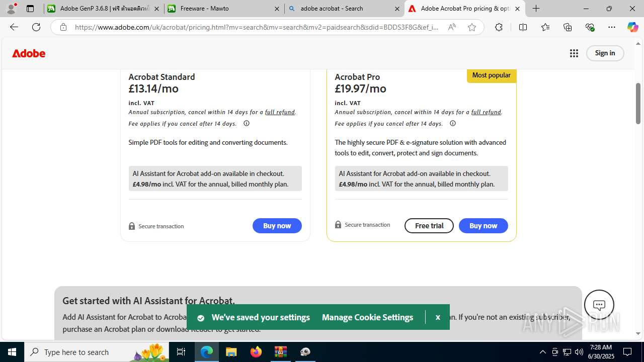Image resolution: width=644 pixels, height=362 pixels.
Task: Open the Collections icon
Action: click(568, 27)
